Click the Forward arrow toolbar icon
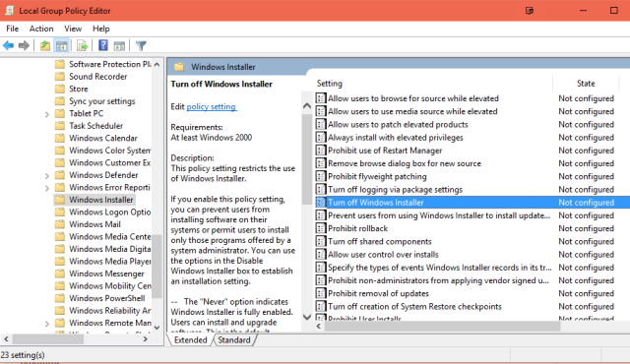 [24, 46]
